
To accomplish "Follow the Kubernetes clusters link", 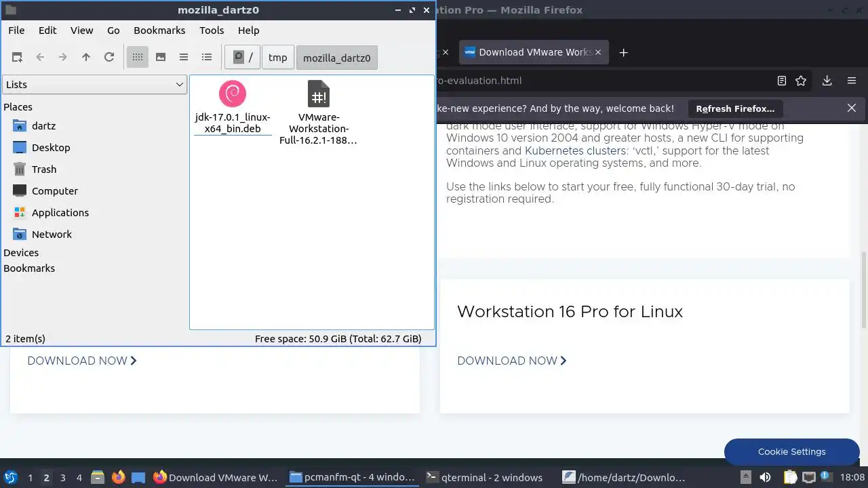I will pos(575,150).
